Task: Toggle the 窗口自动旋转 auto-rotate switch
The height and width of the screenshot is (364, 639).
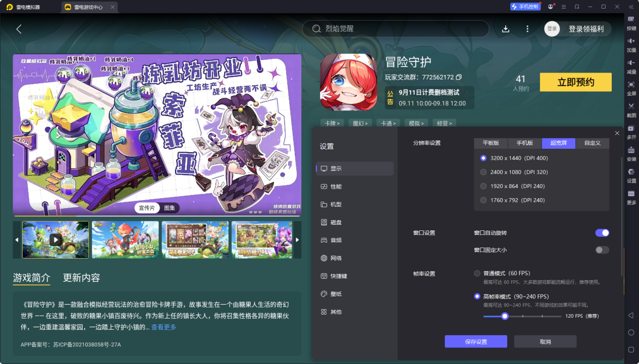Action: (602, 233)
